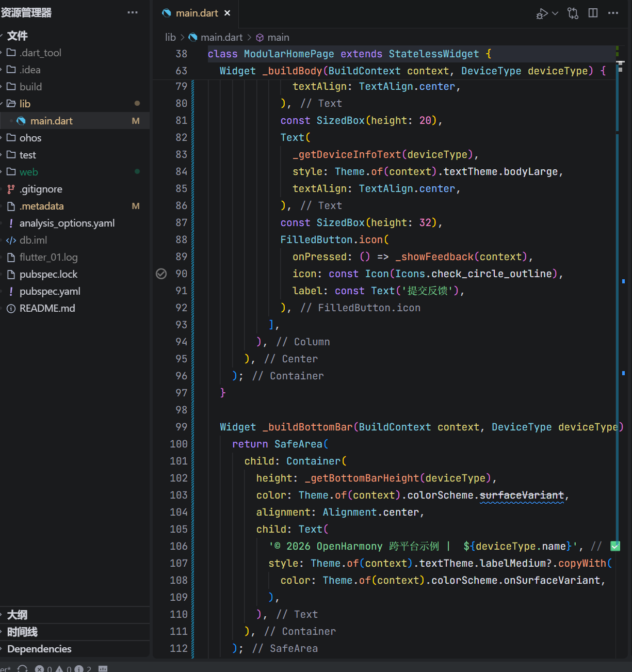The image size is (632, 672).
Task: Click status bar info count icon
Action: (79, 668)
